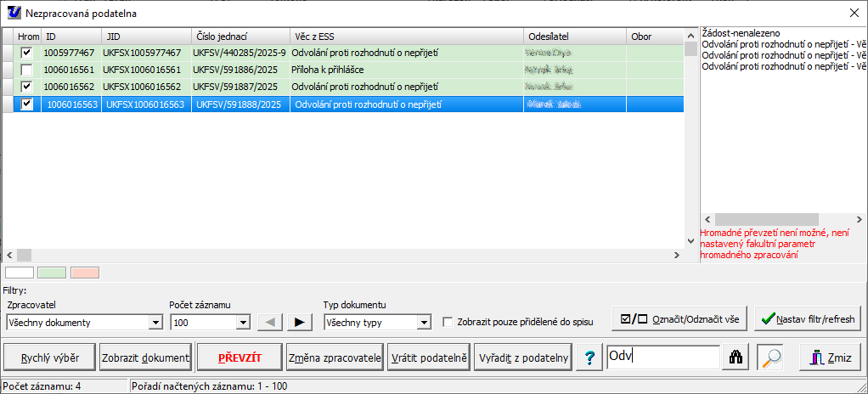Click the search text field containing Odv

tap(662, 357)
